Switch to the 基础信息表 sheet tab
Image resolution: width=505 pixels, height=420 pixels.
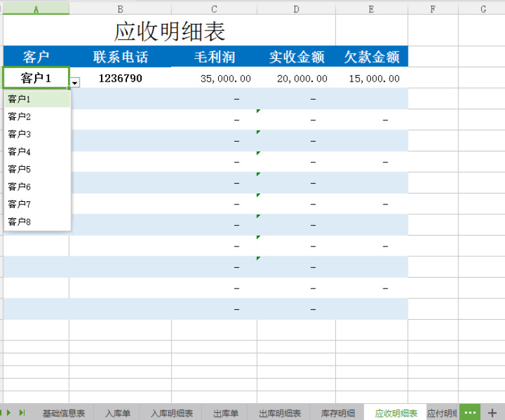click(x=63, y=413)
